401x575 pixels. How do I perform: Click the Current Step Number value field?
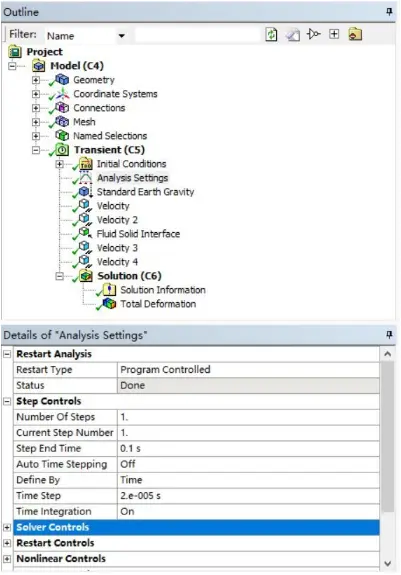pos(248,433)
